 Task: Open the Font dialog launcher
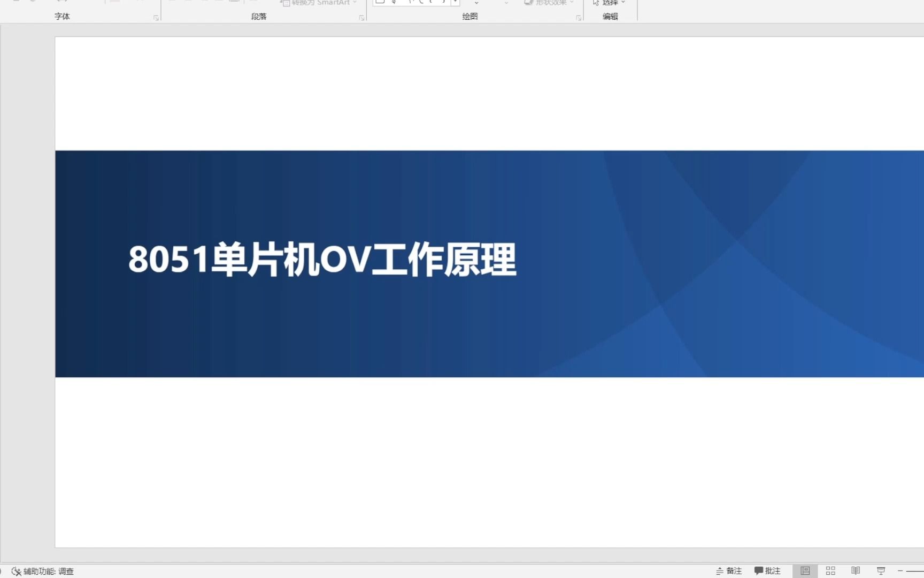click(x=156, y=18)
